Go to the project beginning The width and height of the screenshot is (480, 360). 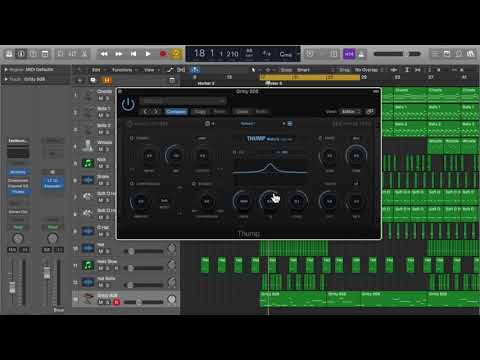pos(133,54)
